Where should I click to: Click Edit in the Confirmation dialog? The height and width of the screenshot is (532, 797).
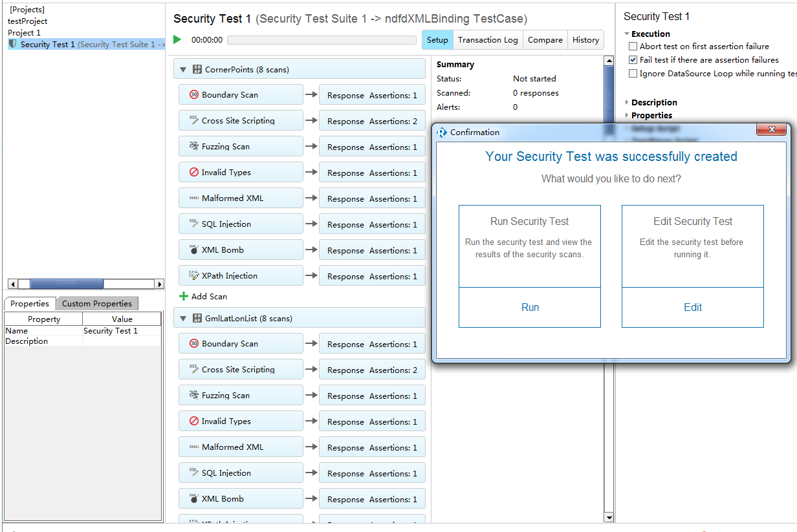[x=692, y=308]
